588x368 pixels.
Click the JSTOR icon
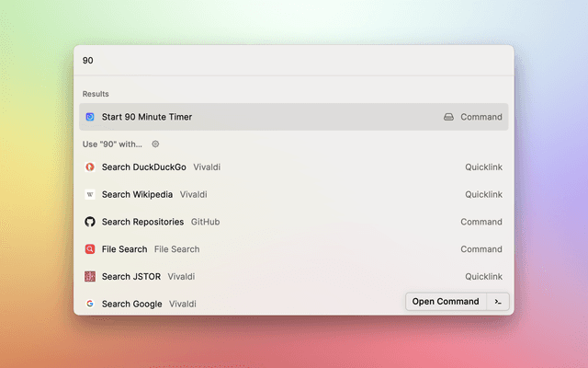click(x=90, y=277)
